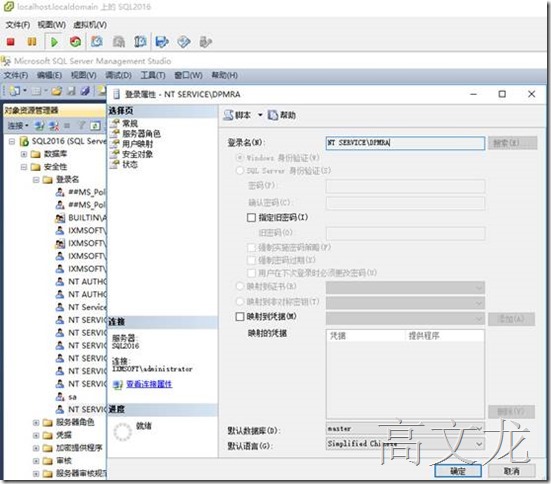Check the 映射到凭据 checkbox
Image resolution: width=551 pixels, height=484 pixels.
[240, 317]
